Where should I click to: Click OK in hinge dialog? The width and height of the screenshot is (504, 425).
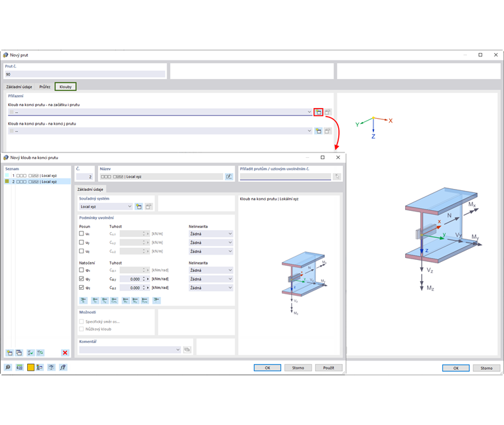coord(267,368)
